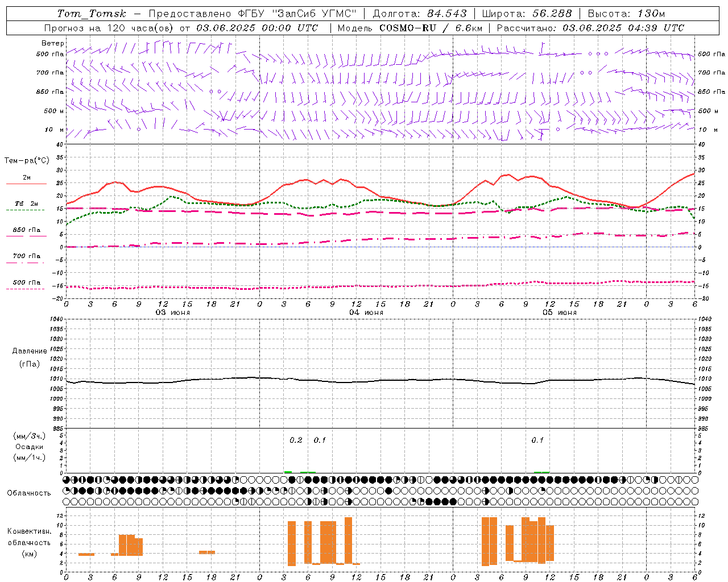This screenshot has height=582, width=728.
Task: Click the Td 2м dew point legend entry
Action: [26, 203]
